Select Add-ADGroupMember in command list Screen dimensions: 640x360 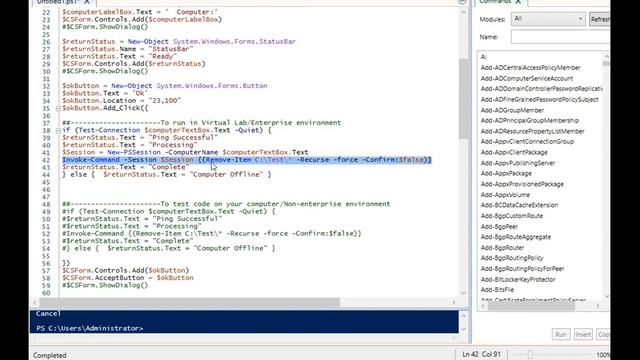click(512, 110)
